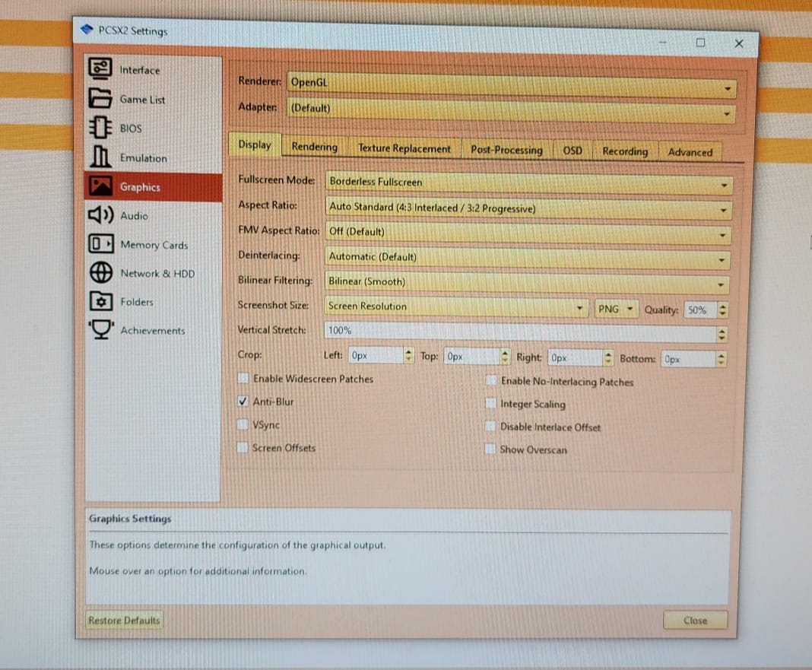This screenshot has width=812, height=670.
Task: Open the Network & HDD globe icon
Action: [101, 272]
